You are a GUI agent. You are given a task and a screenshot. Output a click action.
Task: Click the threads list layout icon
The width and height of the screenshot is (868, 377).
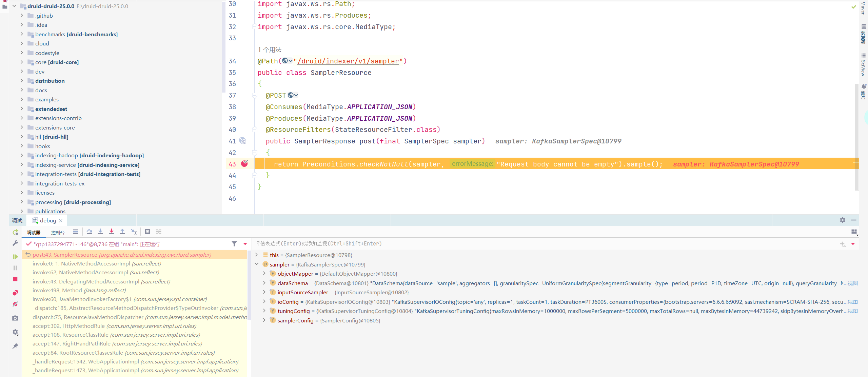(x=76, y=232)
